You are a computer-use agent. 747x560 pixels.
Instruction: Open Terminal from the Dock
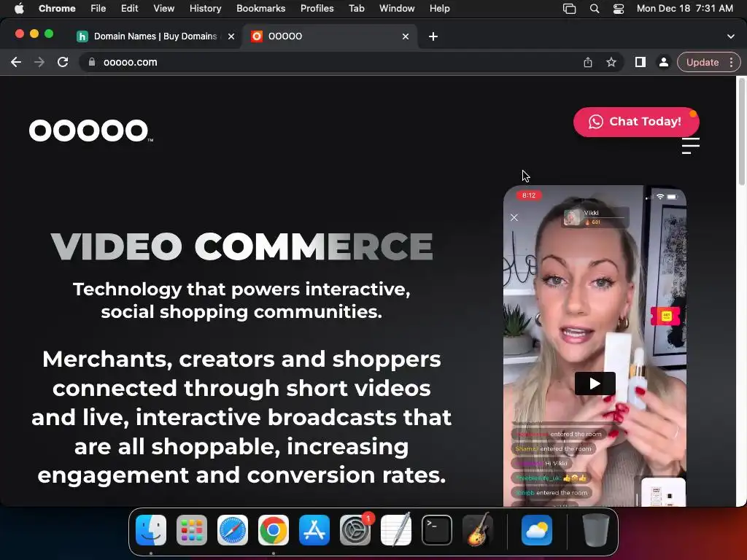437,530
